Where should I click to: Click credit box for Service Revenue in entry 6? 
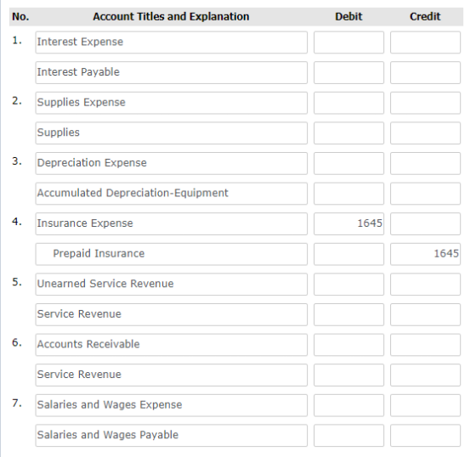425,375
